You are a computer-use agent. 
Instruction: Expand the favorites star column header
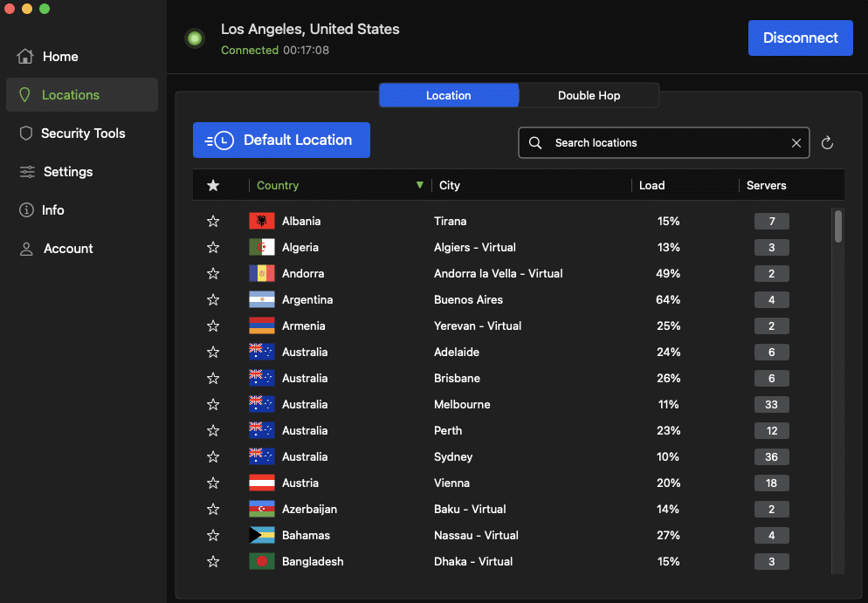coord(213,185)
